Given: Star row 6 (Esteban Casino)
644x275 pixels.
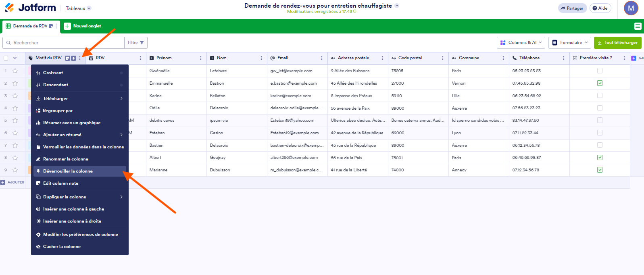Looking at the screenshot, I should coord(15,133).
